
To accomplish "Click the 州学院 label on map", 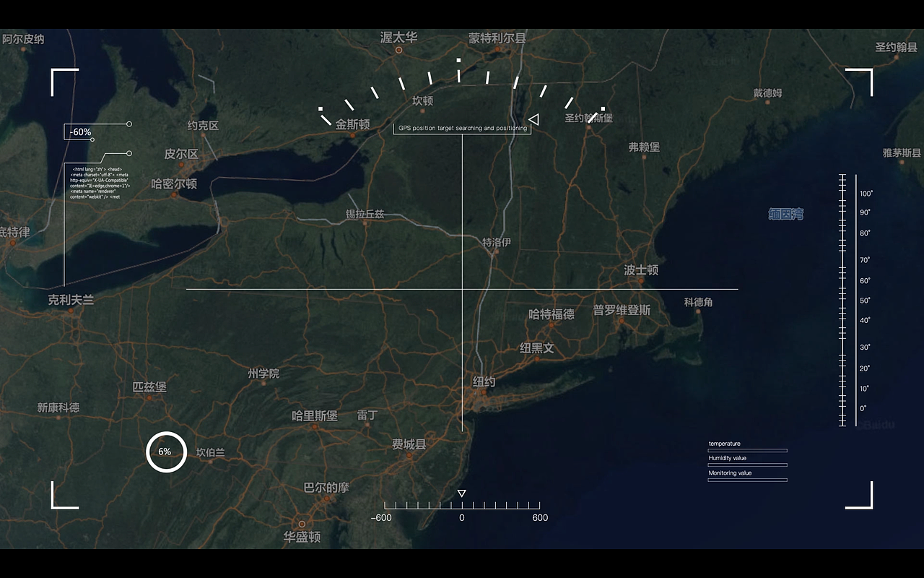I will 263,374.
